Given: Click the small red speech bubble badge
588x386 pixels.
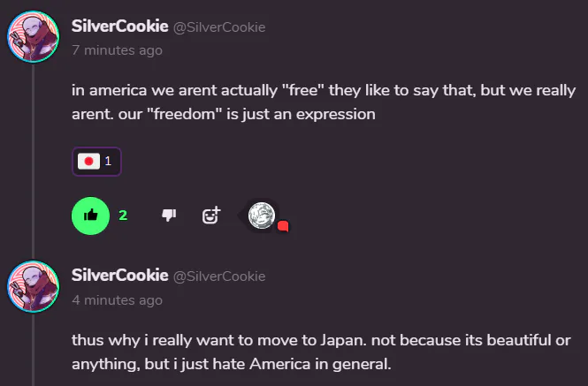Looking at the screenshot, I should 283,227.
